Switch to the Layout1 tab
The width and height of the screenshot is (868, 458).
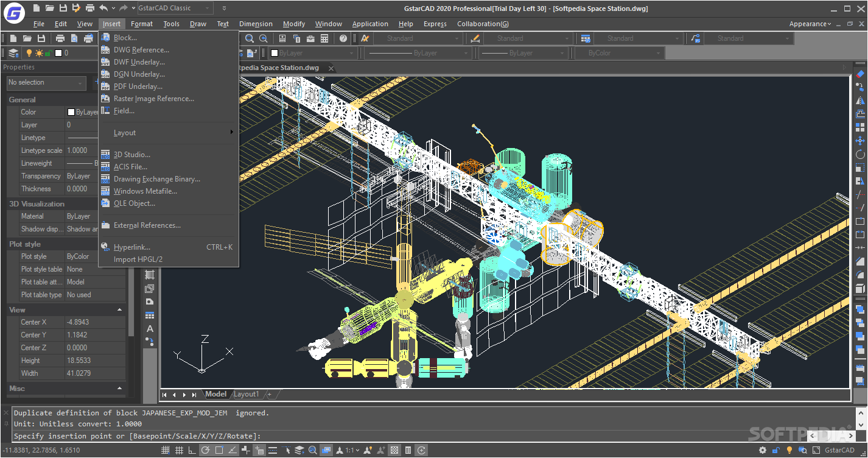coord(247,394)
